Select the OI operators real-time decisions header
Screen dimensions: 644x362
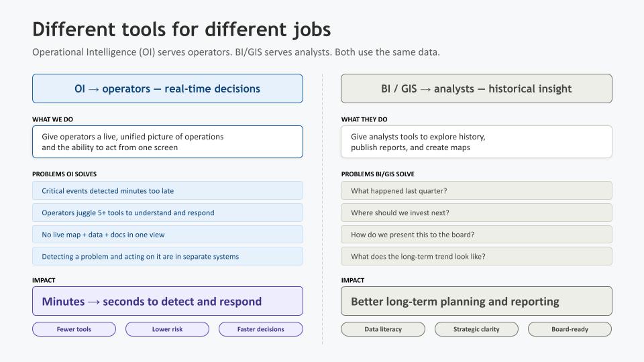point(168,88)
